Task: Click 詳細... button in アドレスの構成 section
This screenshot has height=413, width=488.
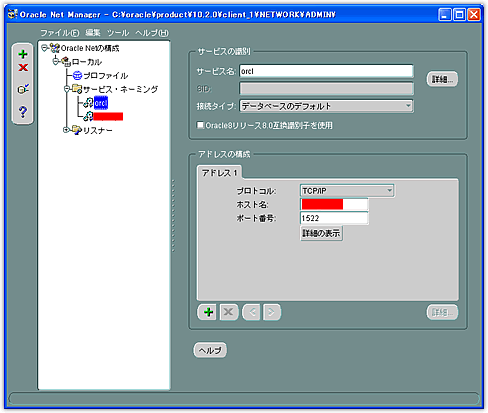Action: pyautogui.click(x=442, y=313)
